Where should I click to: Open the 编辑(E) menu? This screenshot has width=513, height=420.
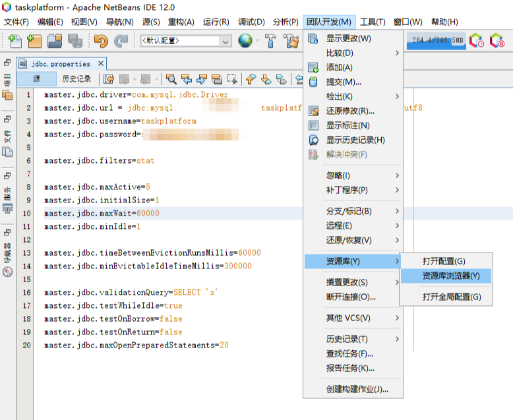pyautogui.click(x=50, y=22)
